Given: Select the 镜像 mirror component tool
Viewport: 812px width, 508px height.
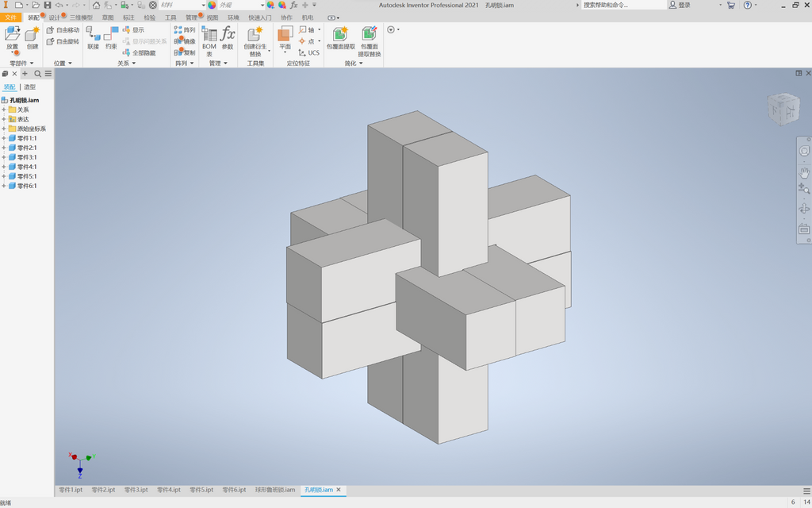Looking at the screenshot, I should (x=185, y=41).
